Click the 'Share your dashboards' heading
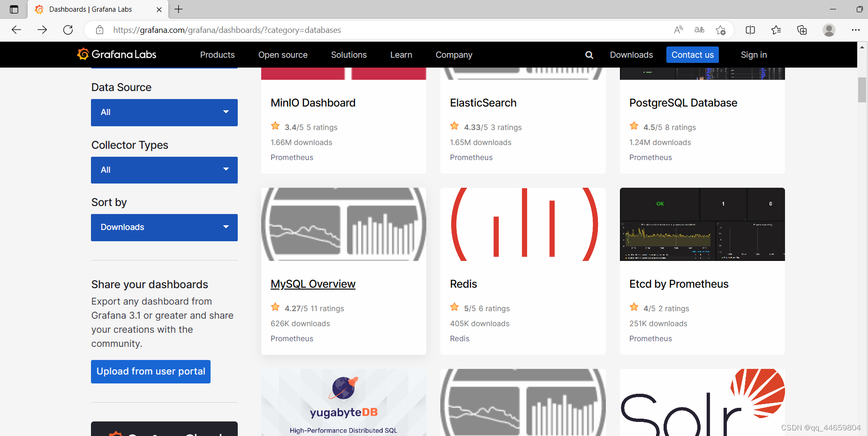Image resolution: width=868 pixels, height=436 pixels. (150, 284)
